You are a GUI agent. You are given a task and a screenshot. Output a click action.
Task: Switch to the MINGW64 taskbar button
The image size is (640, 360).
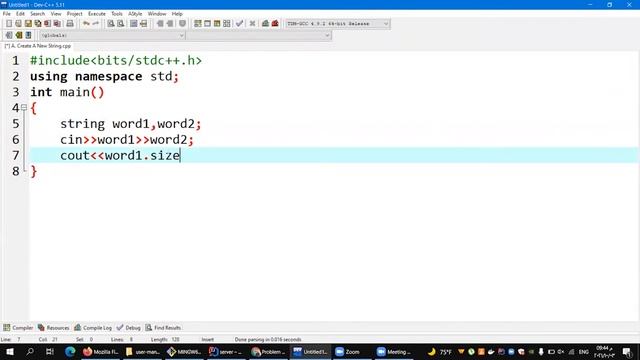(x=184, y=351)
